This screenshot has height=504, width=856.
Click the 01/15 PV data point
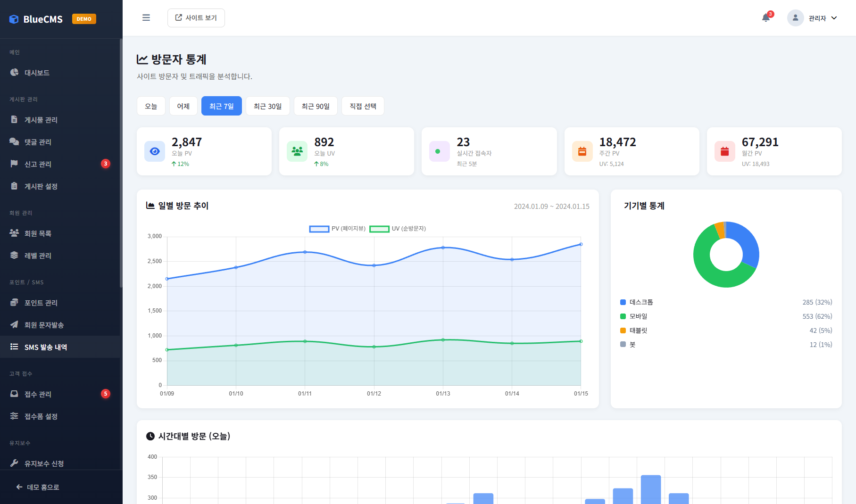pyautogui.click(x=581, y=244)
